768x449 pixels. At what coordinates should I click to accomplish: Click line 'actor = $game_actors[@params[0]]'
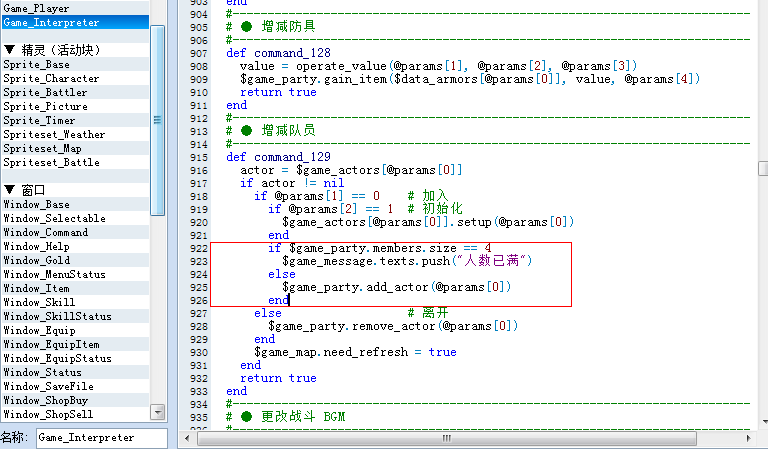(x=351, y=170)
